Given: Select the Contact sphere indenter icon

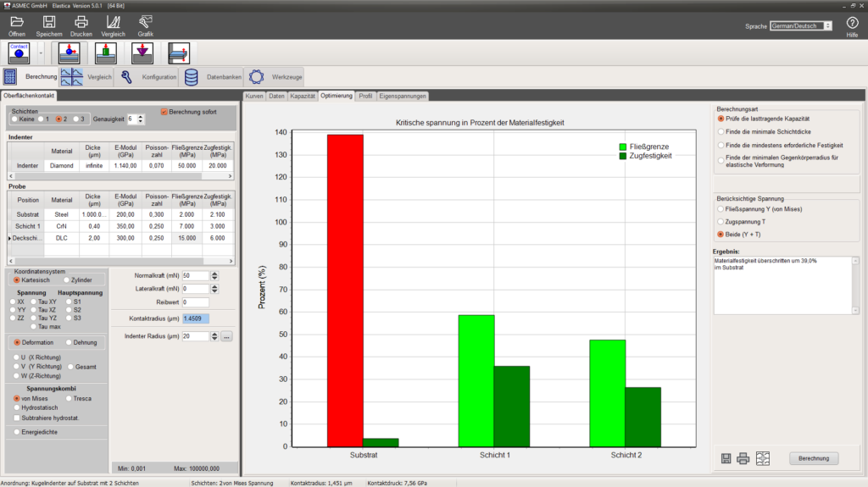Looking at the screenshot, I should coord(19,53).
